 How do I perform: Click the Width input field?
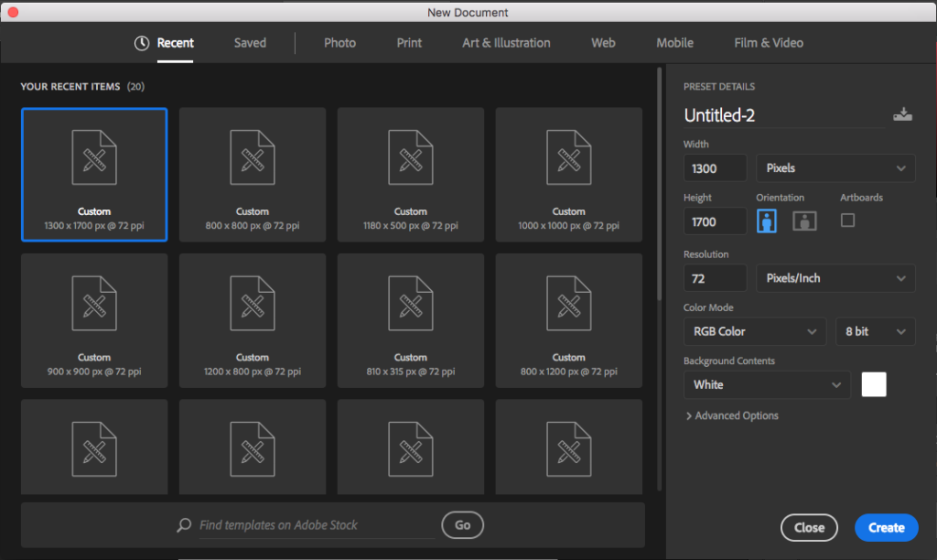pyautogui.click(x=715, y=168)
